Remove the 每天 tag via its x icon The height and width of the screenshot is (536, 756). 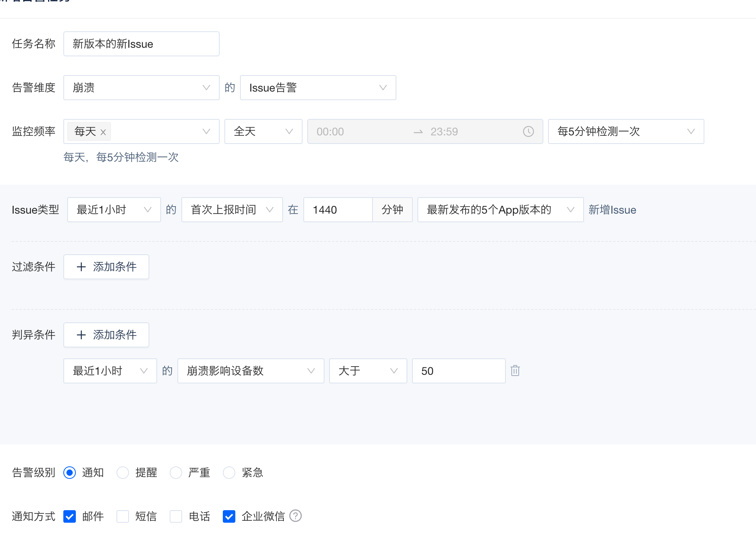tap(103, 132)
